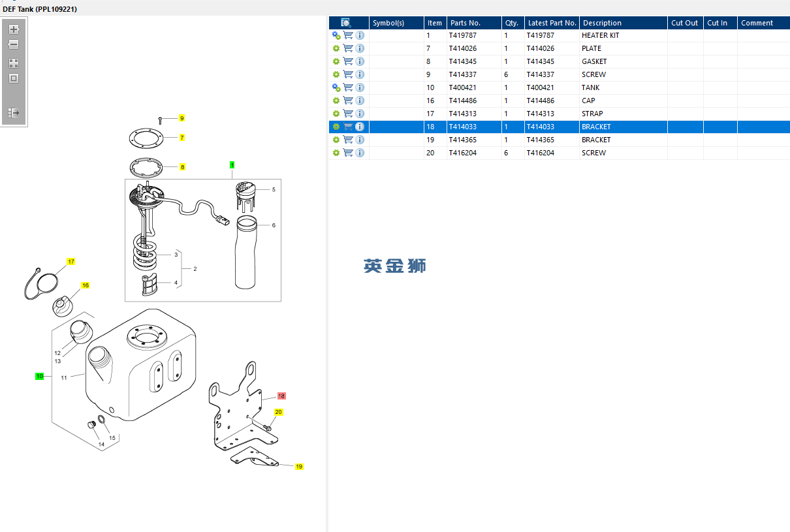Click the Latest Part No. column header
Screen dimensions: 790x532
click(x=552, y=23)
